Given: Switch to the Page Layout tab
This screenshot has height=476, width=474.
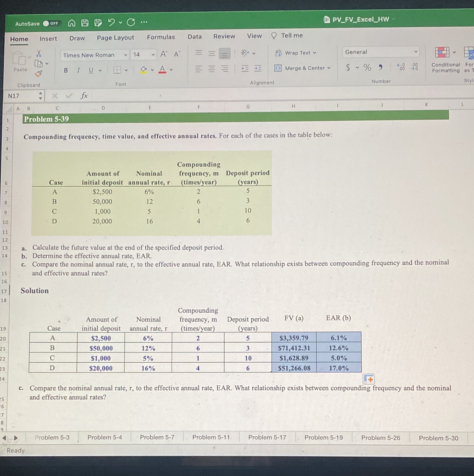Looking at the screenshot, I should pyautogui.click(x=115, y=38).
